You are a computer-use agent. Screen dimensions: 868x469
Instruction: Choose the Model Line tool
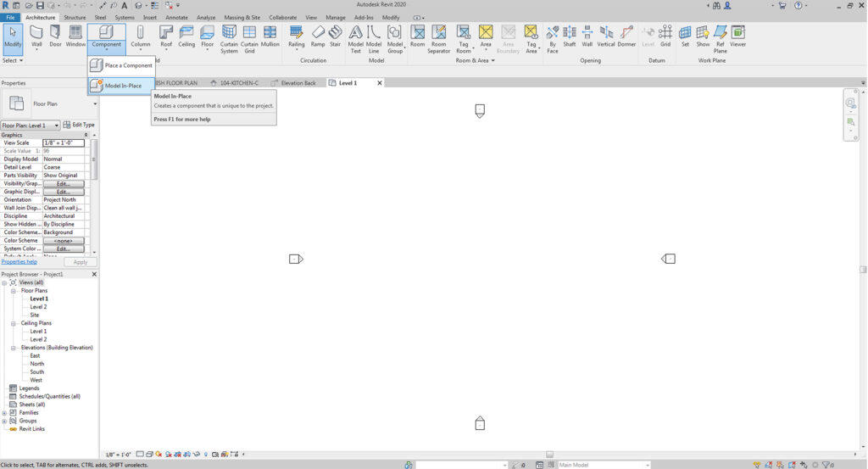[374, 39]
